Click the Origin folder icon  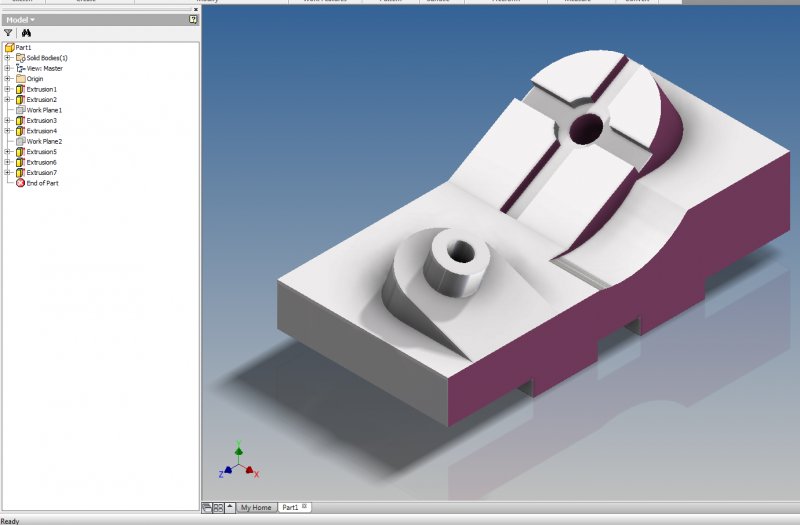(x=20, y=79)
